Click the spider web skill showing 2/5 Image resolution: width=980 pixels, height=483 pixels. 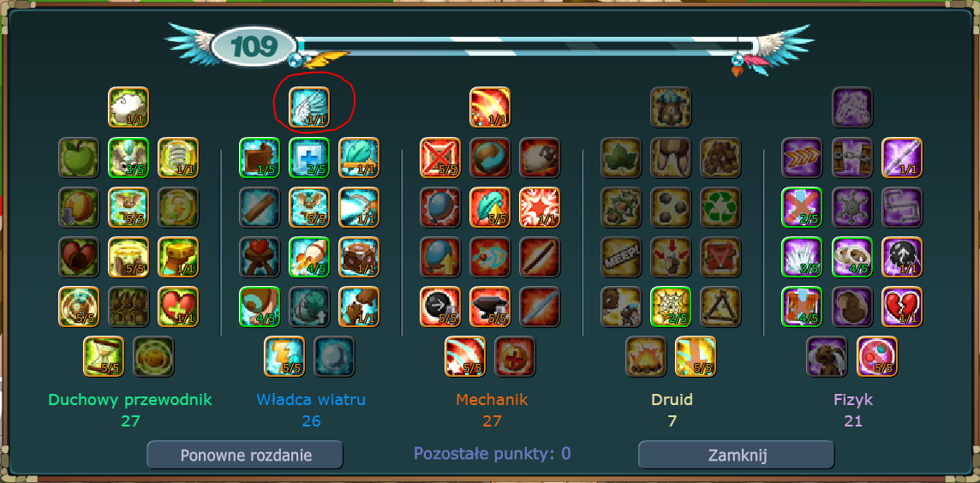click(672, 307)
